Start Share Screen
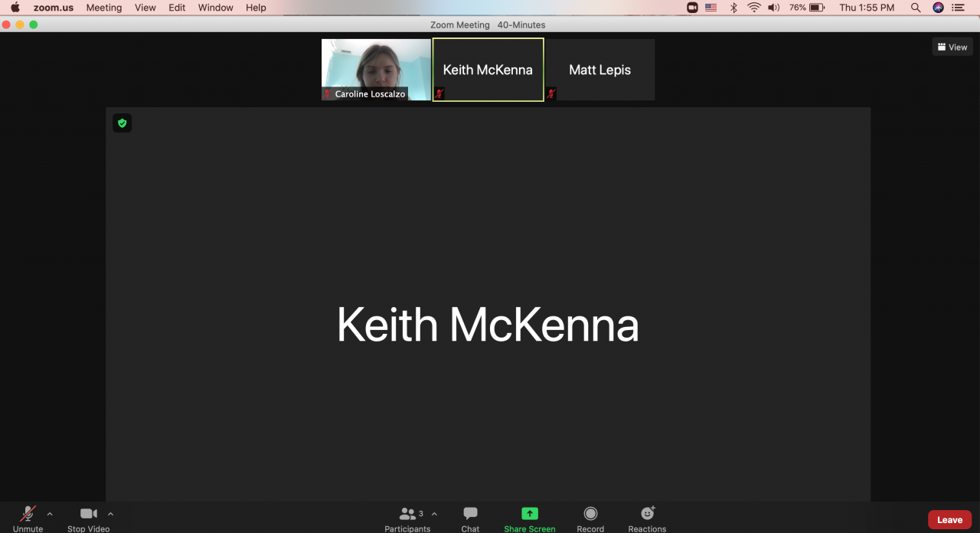Screen dimensions: 980x533 530,518
